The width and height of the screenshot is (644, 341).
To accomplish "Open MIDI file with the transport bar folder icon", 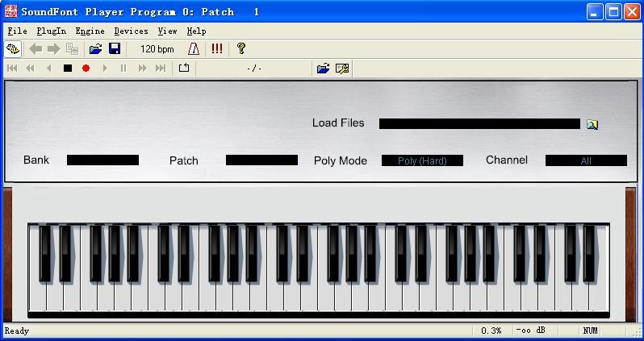I will click(324, 68).
